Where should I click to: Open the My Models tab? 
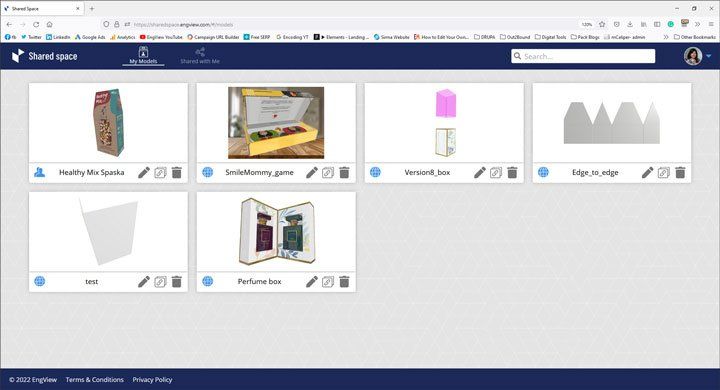tap(143, 56)
